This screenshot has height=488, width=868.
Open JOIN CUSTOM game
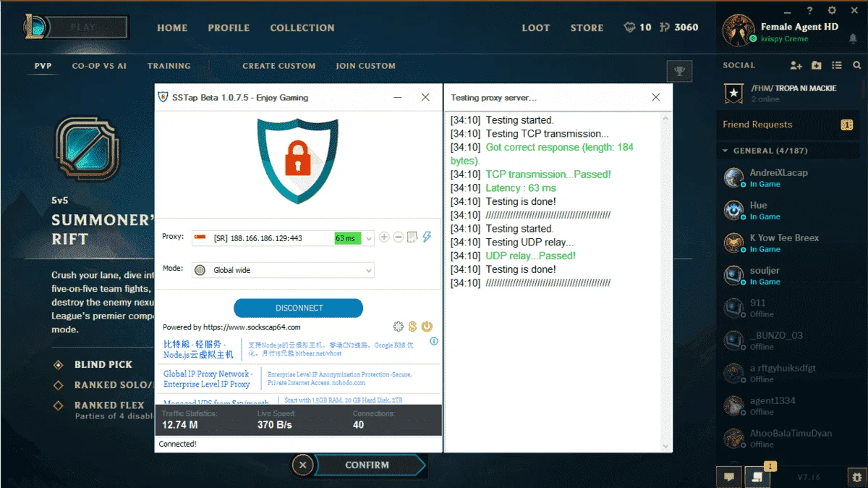[365, 66]
